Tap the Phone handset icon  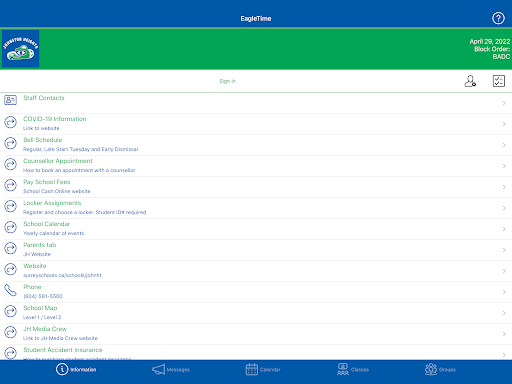click(10, 290)
